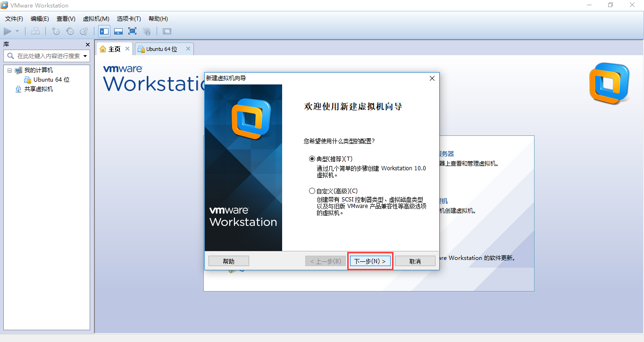Open the snapshot manager wrench icon

pyautogui.click(x=84, y=31)
